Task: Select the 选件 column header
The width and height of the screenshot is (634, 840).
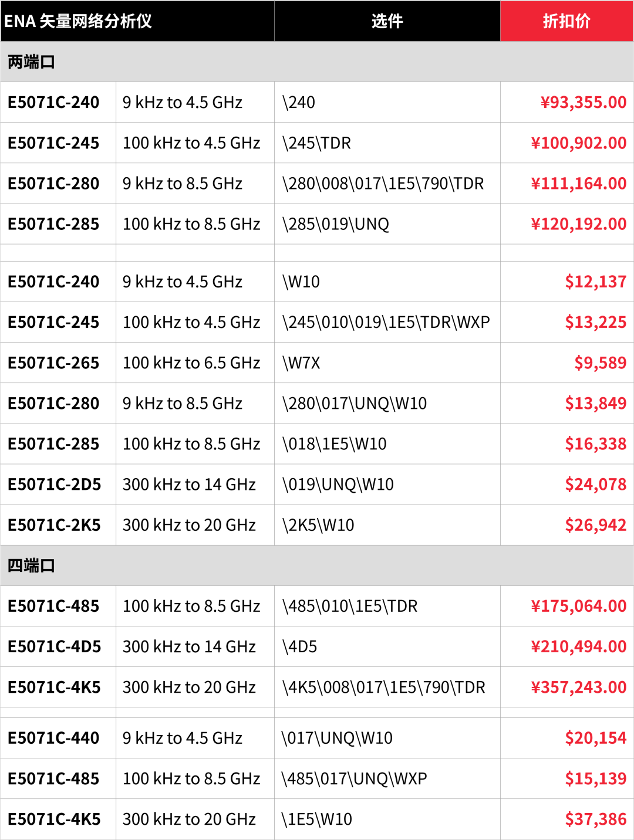Action: (x=387, y=21)
